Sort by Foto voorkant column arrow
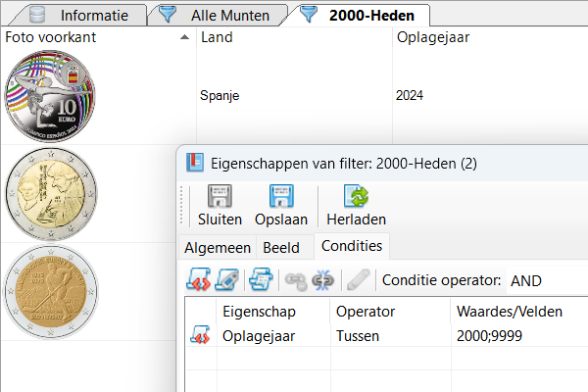 point(185,38)
